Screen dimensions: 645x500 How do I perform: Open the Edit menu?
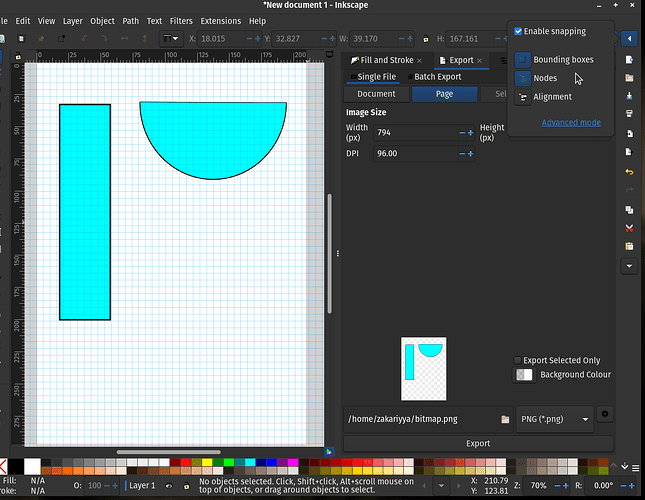[23, 21]
